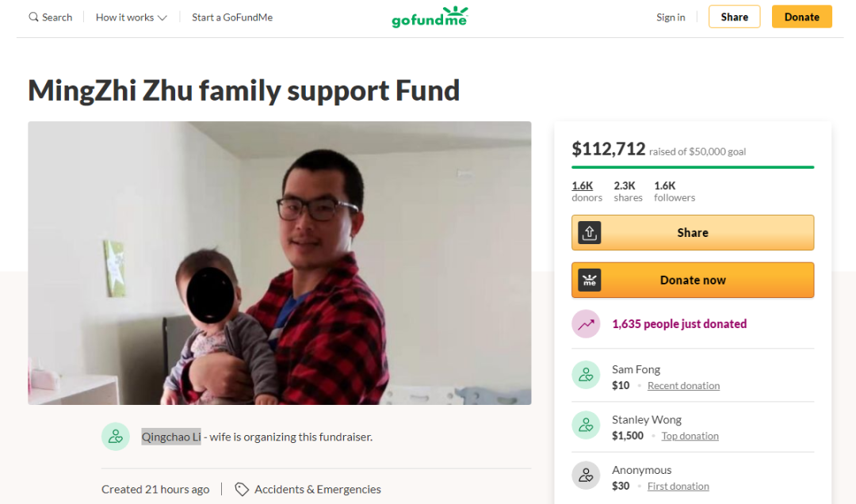Click the GoFundMe icon on Donate now
856x504 pixels.
(590, 280)
